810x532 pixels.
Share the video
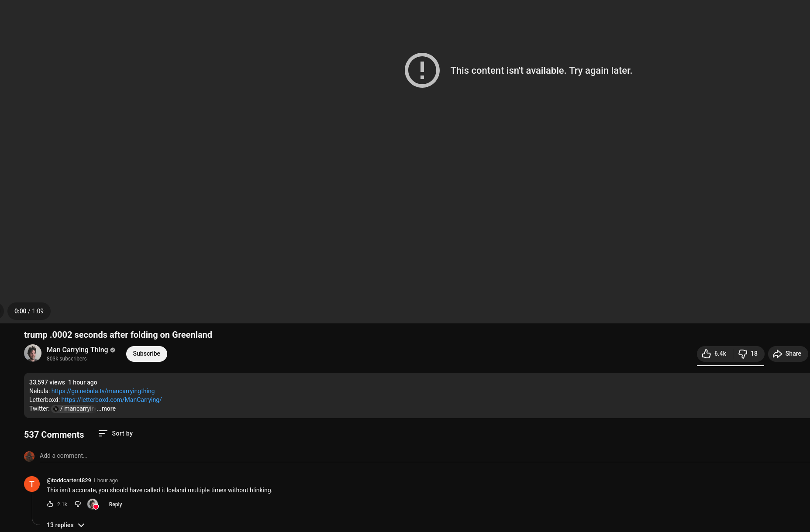pyautogui.click(x=788, y=354)
